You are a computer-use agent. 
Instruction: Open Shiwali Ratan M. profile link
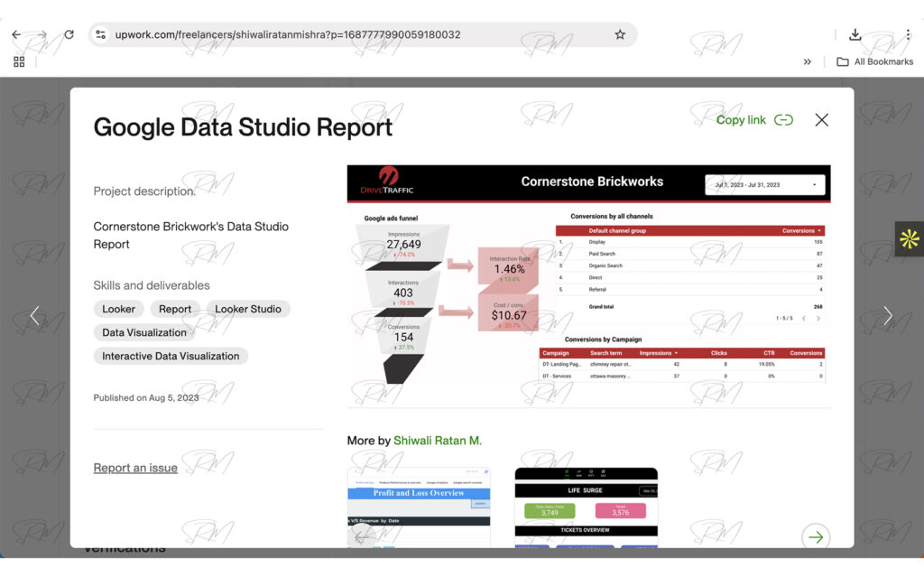coord(438,440)
